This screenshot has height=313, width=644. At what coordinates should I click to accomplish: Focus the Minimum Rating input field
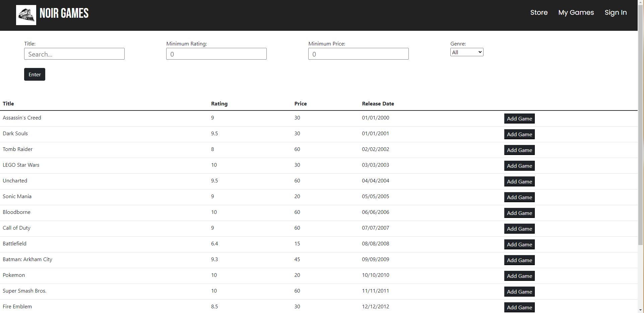216,54
